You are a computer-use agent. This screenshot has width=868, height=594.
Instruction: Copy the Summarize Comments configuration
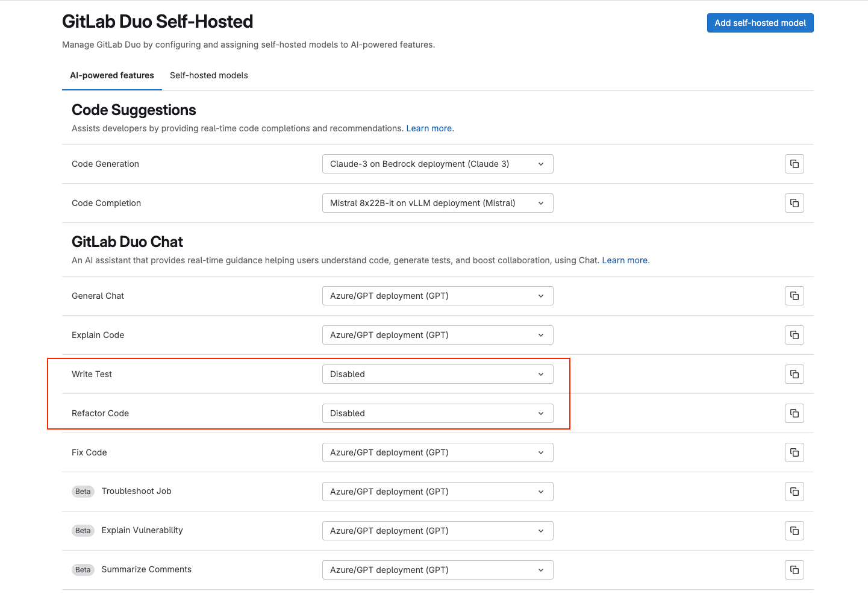[x=794, y=569]
